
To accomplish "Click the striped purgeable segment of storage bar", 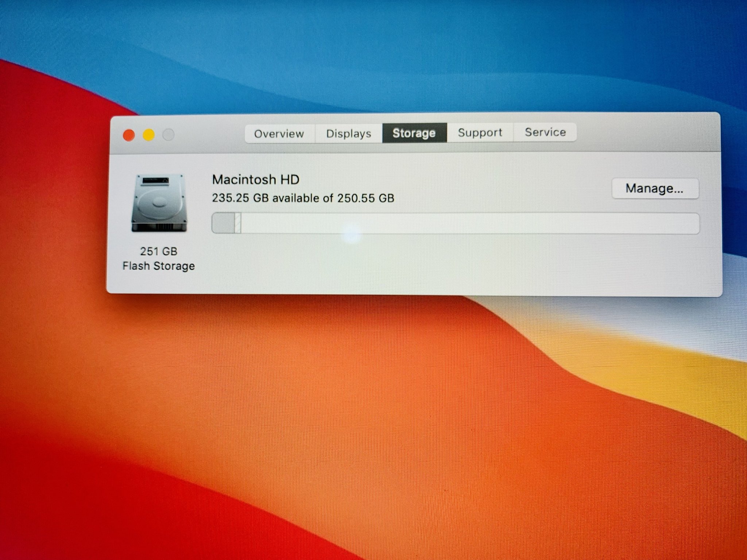I will click(238, 223).
